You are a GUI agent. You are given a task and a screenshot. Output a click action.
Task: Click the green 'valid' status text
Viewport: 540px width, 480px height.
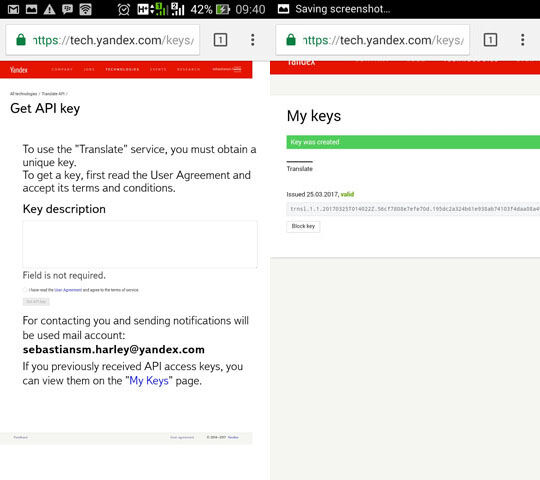pyautogui.click(x=347, y=195)
